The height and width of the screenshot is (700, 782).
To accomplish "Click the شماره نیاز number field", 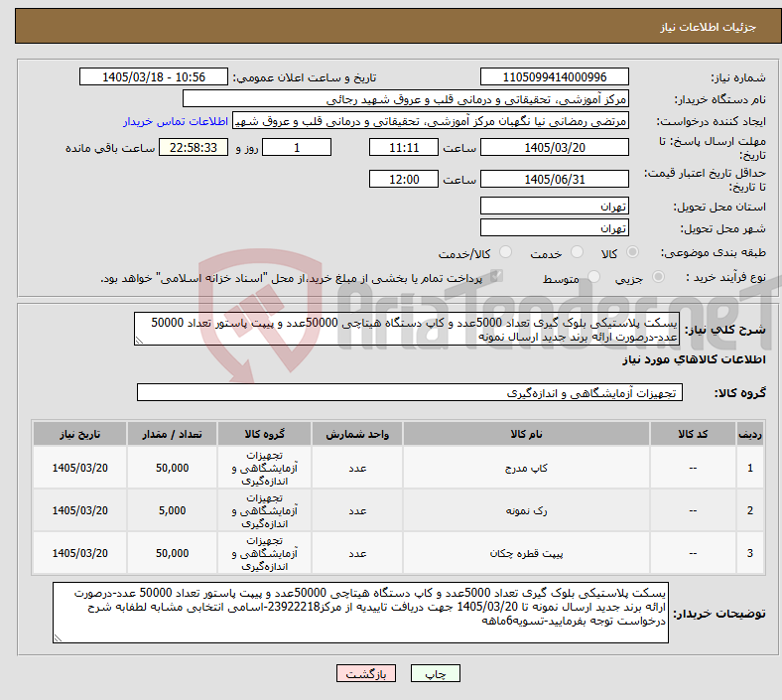I will point(554,76).
